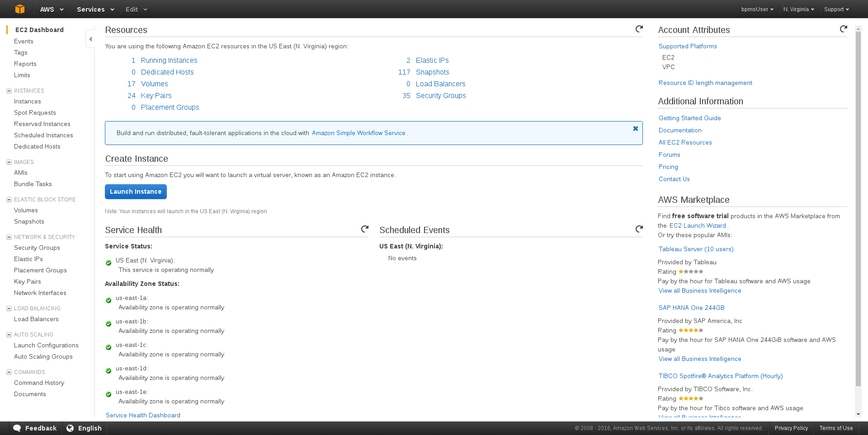Open the Support menu
This screenshot has width=868, height=435.
(836, 9)
